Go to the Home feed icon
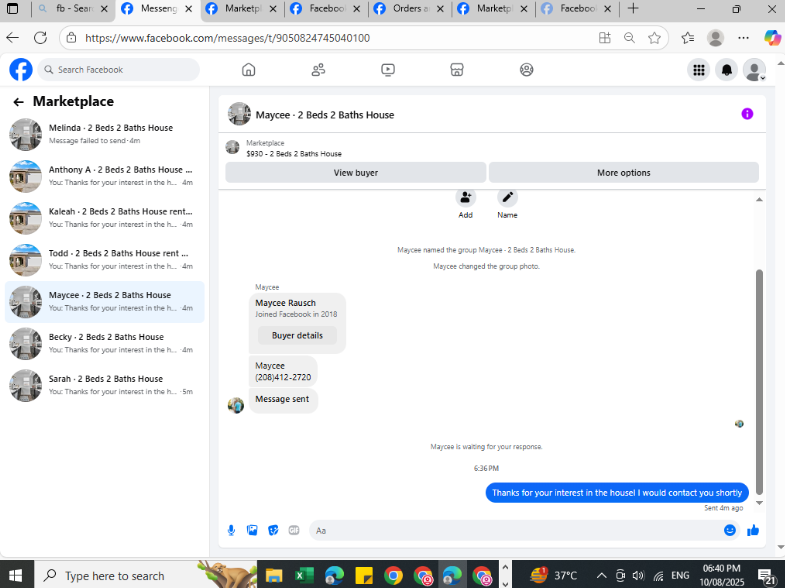The image size is (785, 588). 248,70
